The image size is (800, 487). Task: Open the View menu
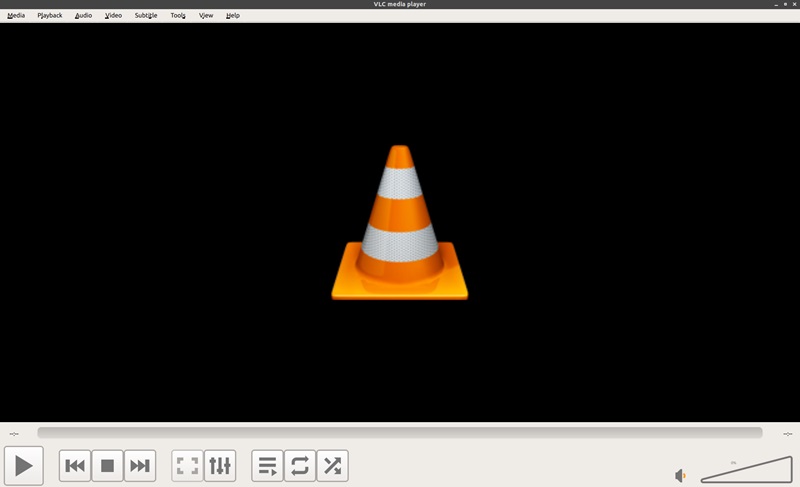click(x=206, y=15)
